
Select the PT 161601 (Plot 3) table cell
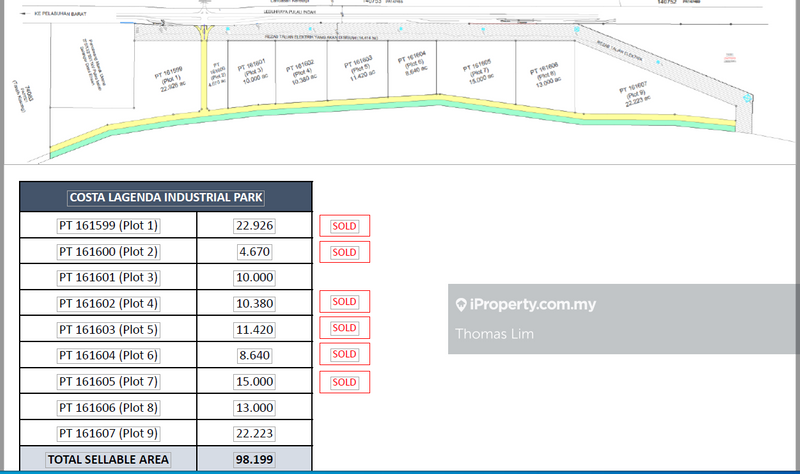pos(108,278)
